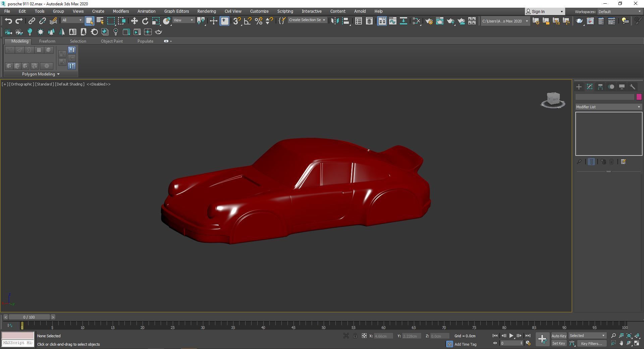Click Add Time Tag
The image size is (644, 349).
(x=465, y=344)
